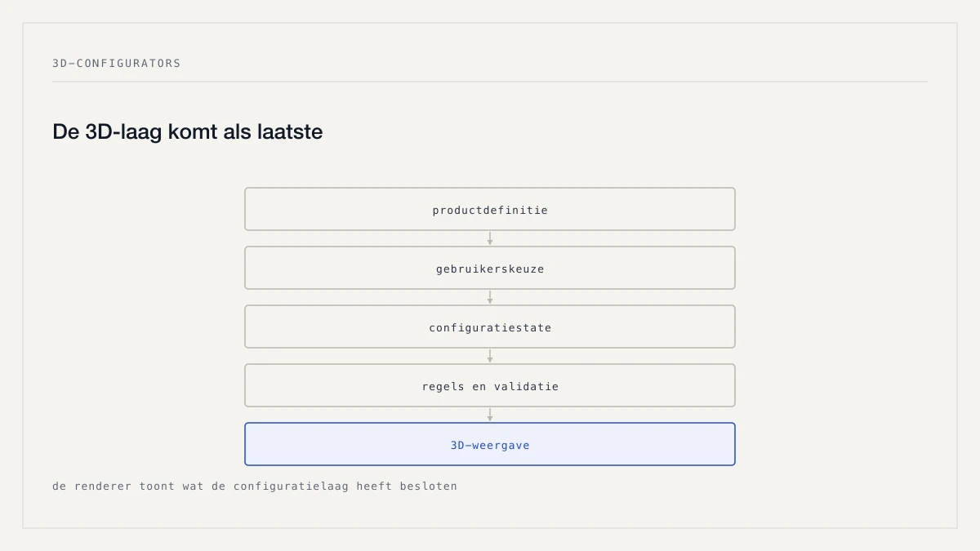Select the slide title about the 3D-laag
Viewport: 980px width, 551px height.
coord(188,131)
